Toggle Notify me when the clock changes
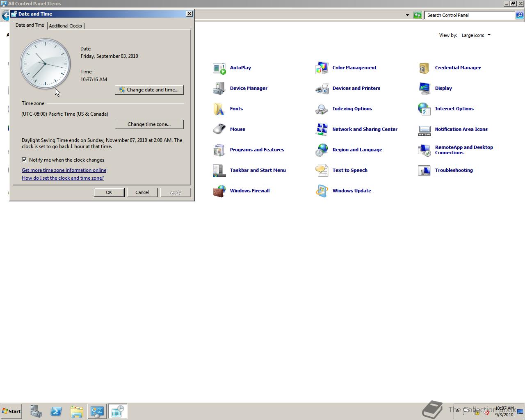Screen dimensions: 525x420 click(24, 160)
